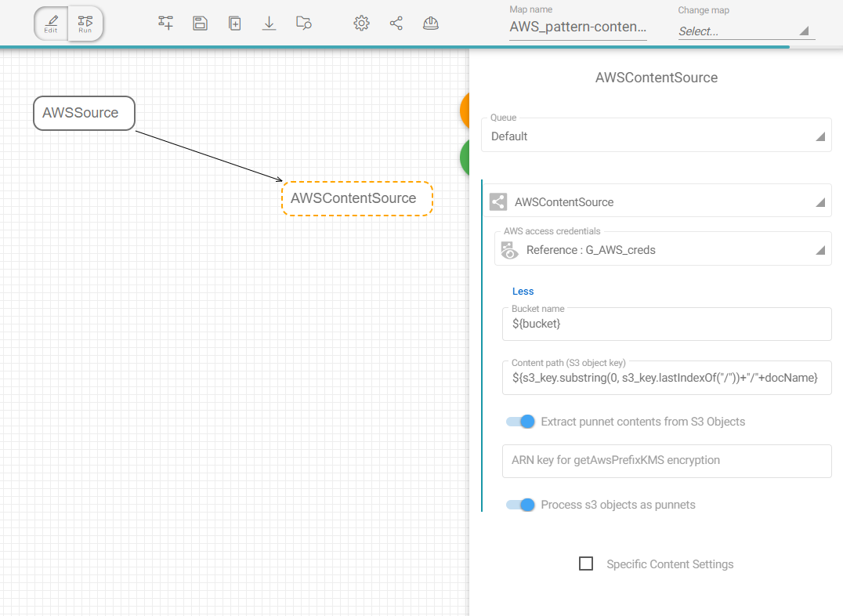Open settings gear icon
The width and height of the screenshot is (843, 616).
click(x=361, y=24)
